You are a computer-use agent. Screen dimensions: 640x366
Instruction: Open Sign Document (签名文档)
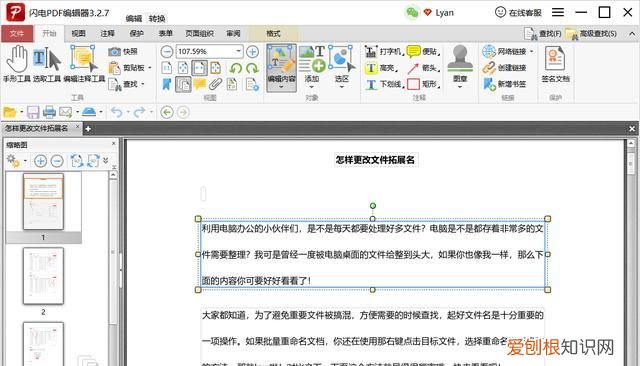coord(555,64)
